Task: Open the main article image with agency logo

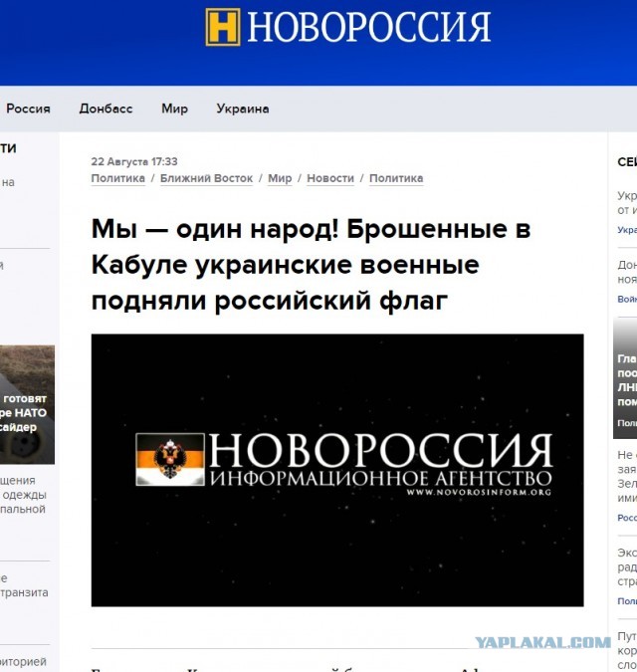Action: click(x=337, y=470)
